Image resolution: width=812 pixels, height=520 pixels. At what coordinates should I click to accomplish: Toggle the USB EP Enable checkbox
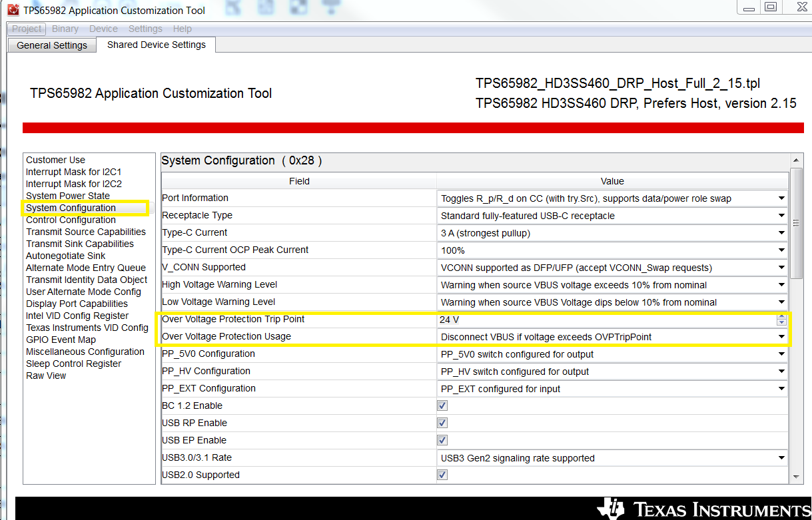[442, 440]
